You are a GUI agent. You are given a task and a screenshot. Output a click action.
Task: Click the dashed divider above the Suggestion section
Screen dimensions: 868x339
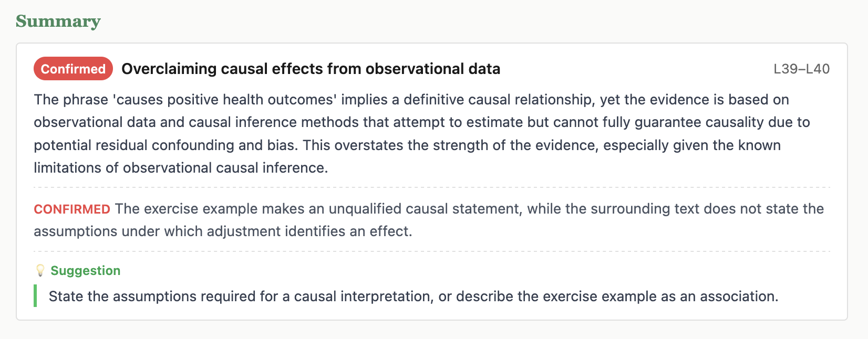(432, 251)
